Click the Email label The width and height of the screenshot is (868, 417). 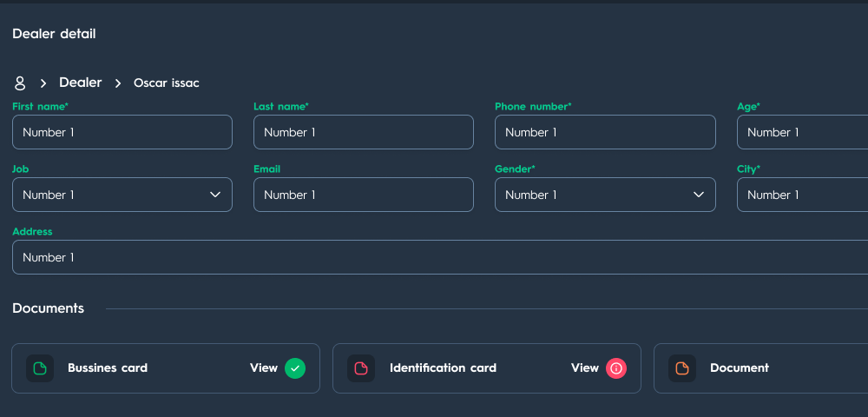[x=266, y=169]
